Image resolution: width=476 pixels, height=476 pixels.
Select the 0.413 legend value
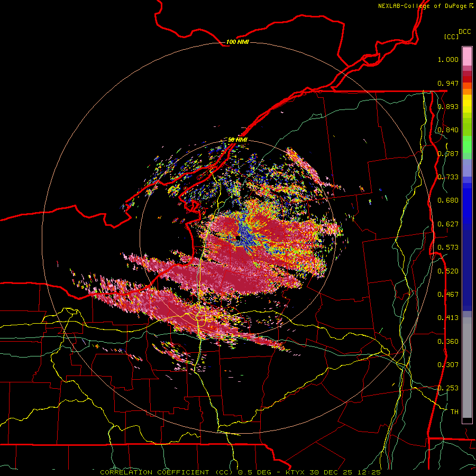point(448,318)
